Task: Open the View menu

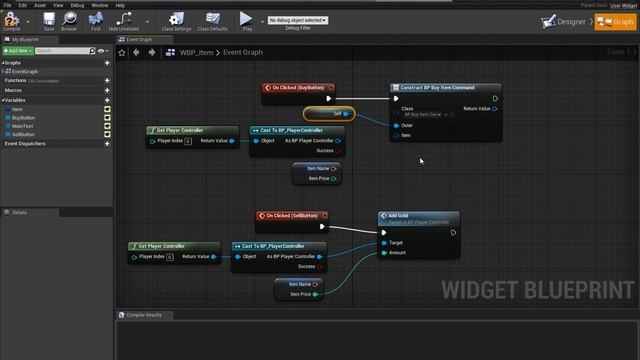Action: pyautogui.click(x=58, y=5)
